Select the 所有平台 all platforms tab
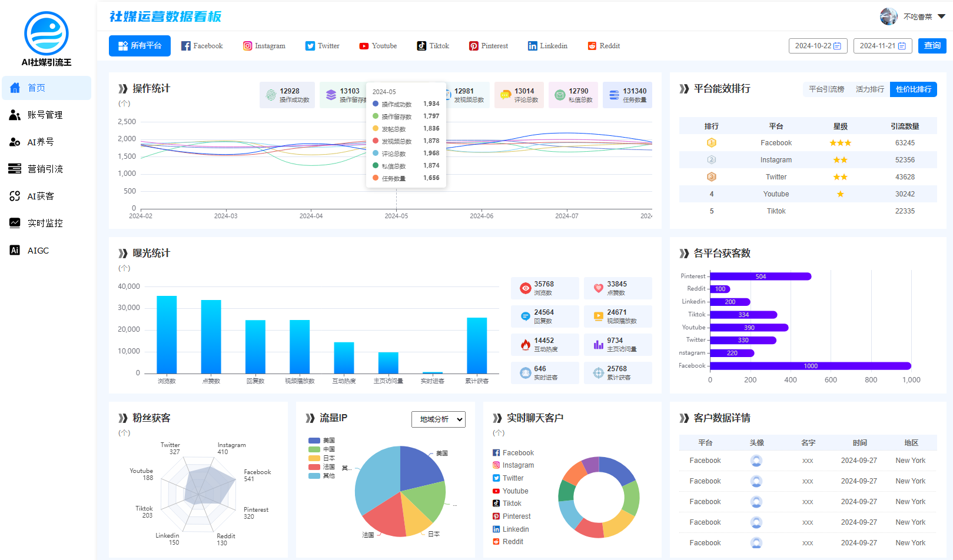The image size is (953, 560). coord(140,46)
